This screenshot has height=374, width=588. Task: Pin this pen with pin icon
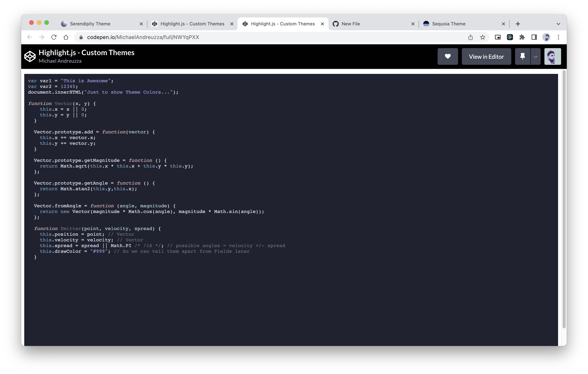522,56
